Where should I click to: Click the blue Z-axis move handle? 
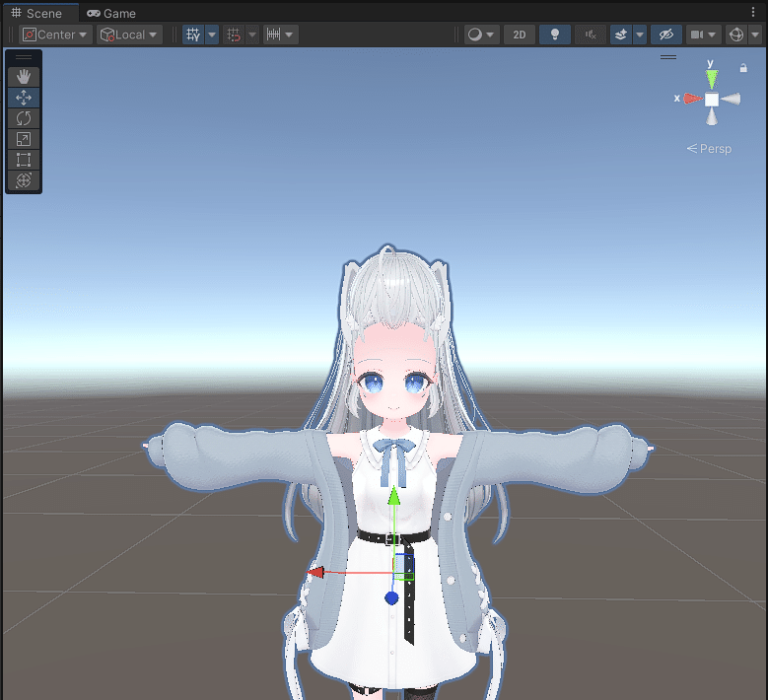click(391, 598)
